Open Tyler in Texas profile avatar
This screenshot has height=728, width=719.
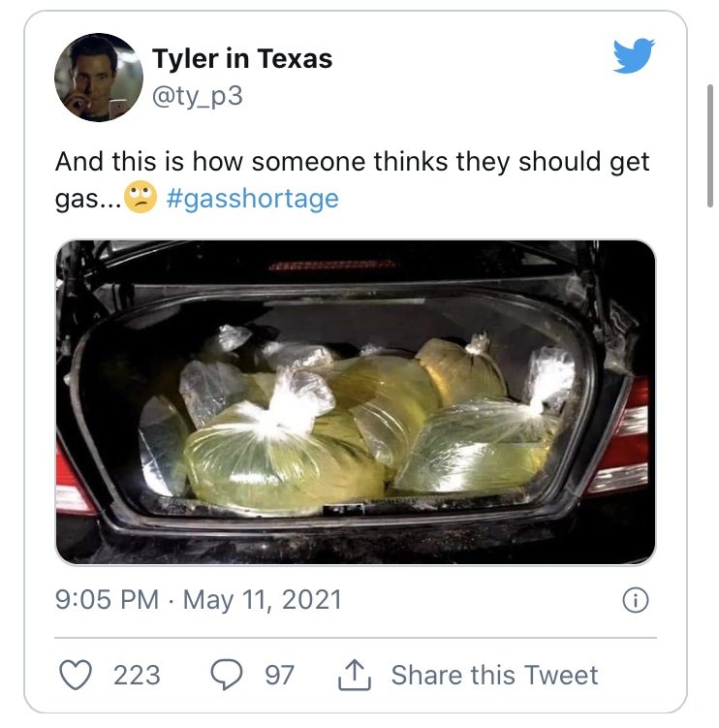point(99,78)
